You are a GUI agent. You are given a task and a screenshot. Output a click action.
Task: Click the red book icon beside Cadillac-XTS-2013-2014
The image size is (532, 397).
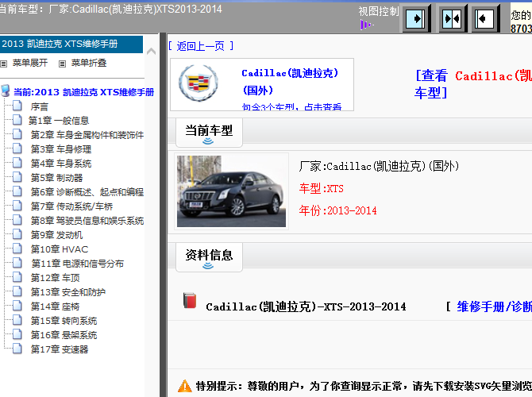tap(190, 300)
